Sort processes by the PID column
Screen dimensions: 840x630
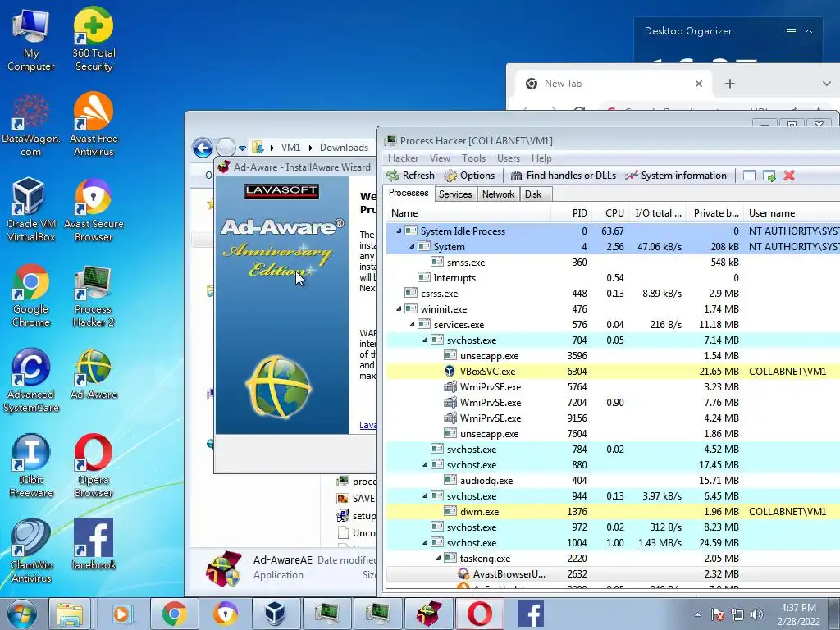[x=571, y=212]
